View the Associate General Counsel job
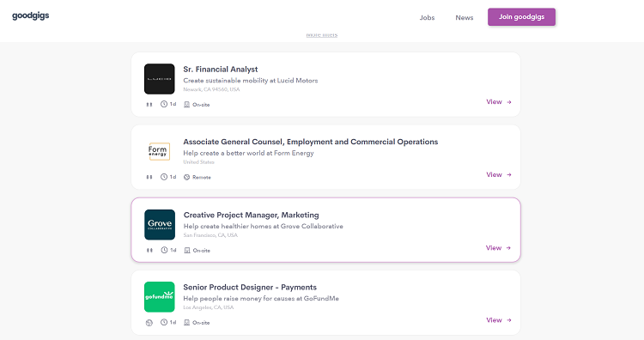This screenshot has height=340, width=644. (499, 174)
